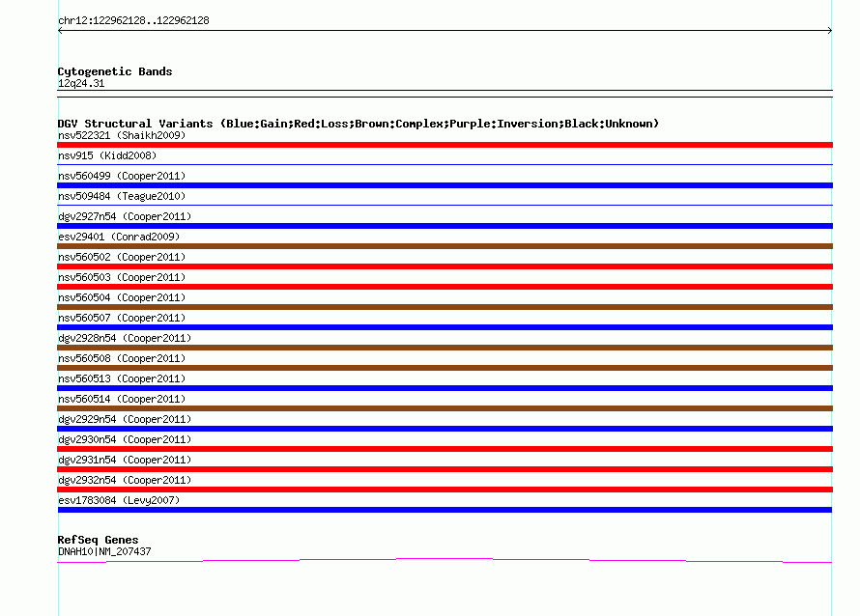The image size is (860, 616).
Task: Select the nsv560507 (Cooper2011) label
Action: [x=122, y=318]
